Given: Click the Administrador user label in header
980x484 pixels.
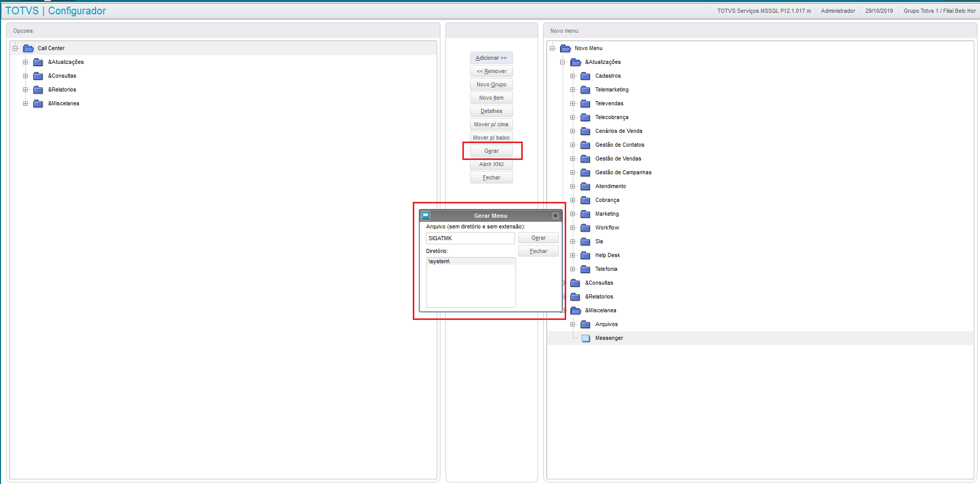Looking at the screenshot, I should click(838, 11).
